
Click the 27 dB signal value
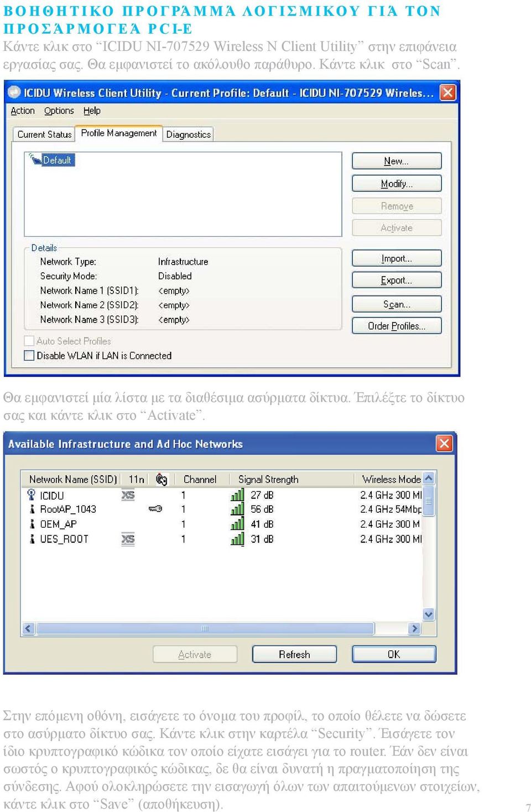click(262, 495)
